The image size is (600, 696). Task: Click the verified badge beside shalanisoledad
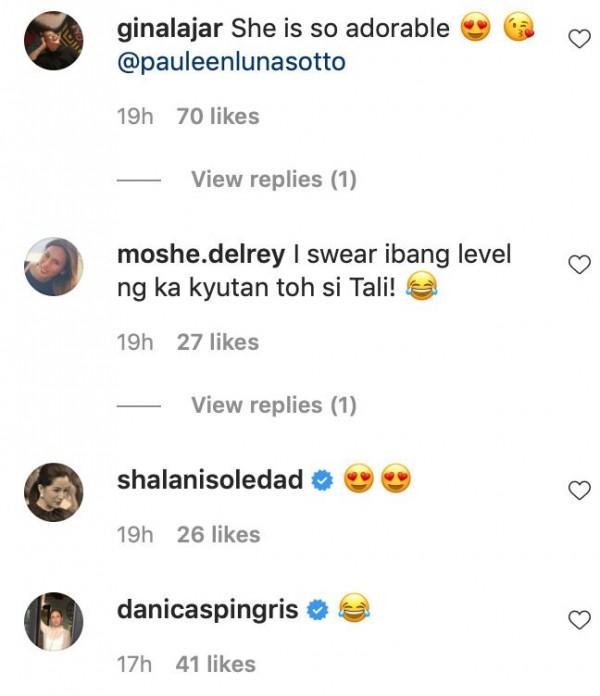(x=322, y=481)
